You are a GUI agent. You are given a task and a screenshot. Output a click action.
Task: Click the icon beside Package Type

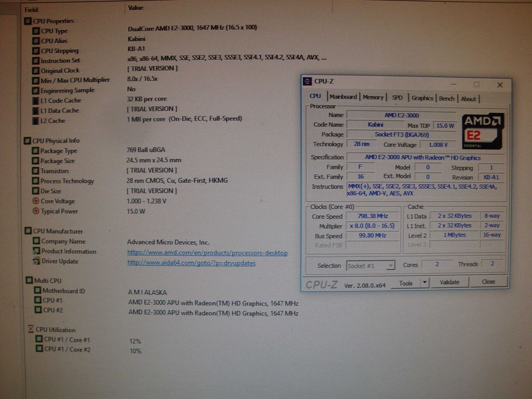coord(35,150)
